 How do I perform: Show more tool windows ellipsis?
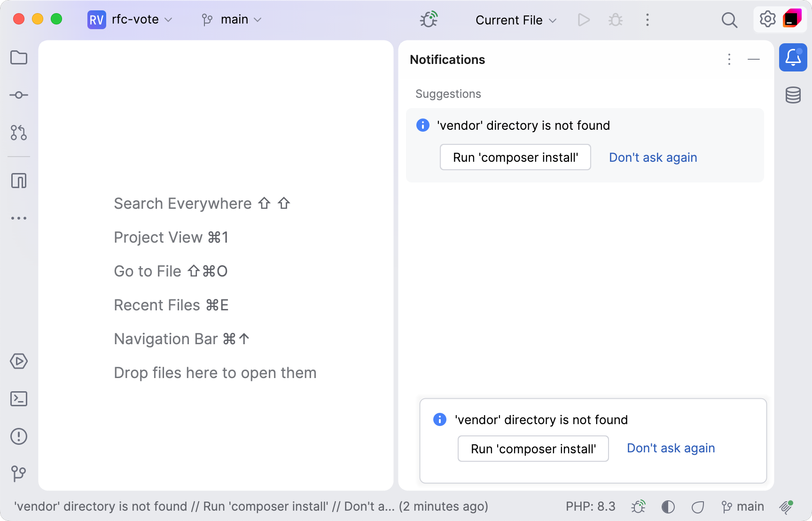[x=19, y=218]
